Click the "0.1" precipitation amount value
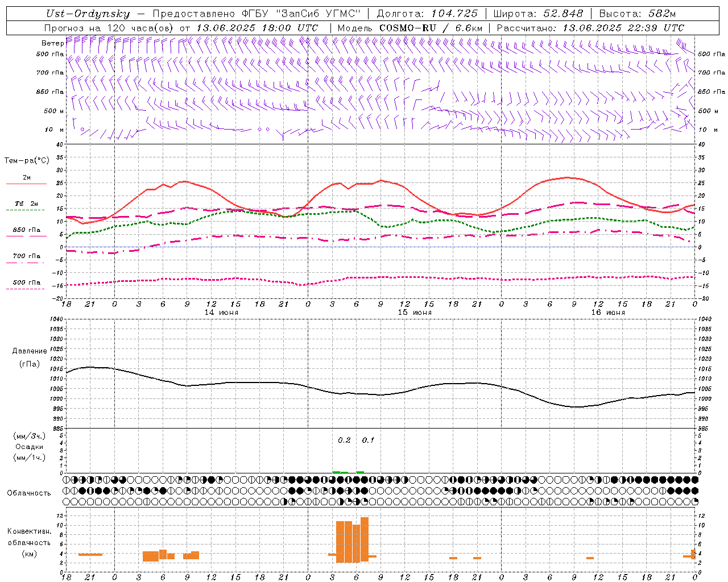The height and width of the screenshot is (582, 728). pyautogui.click(x=368, y=440)
